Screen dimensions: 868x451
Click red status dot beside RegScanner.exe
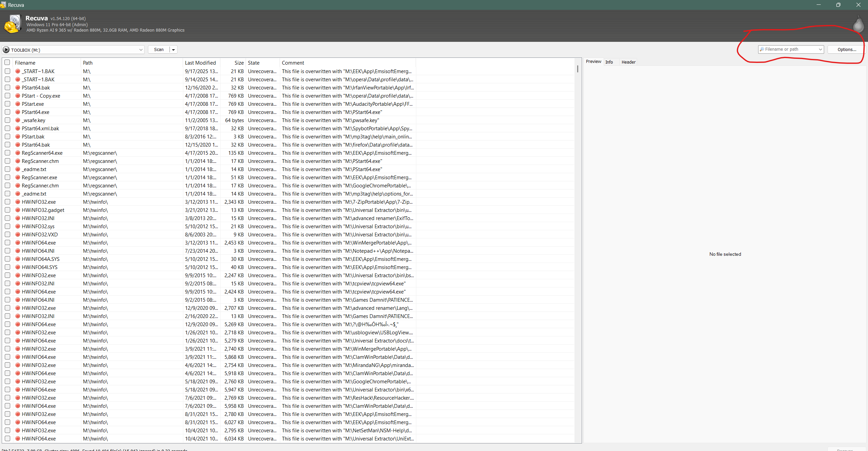18,178
